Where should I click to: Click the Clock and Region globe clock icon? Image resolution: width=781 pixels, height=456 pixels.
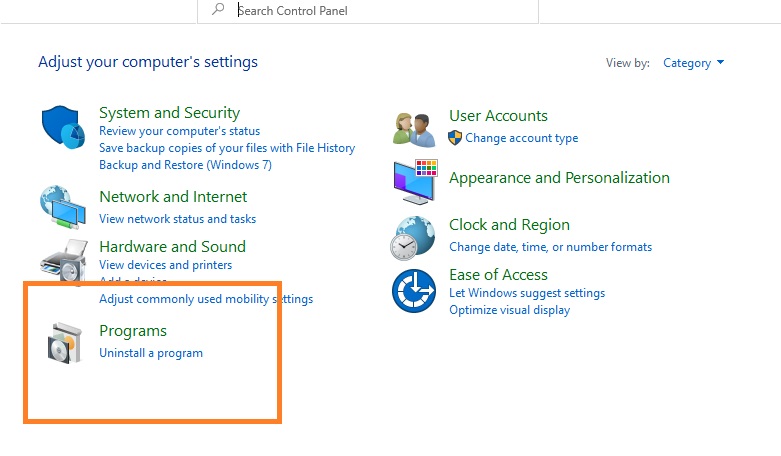click(x=413, y=238)
